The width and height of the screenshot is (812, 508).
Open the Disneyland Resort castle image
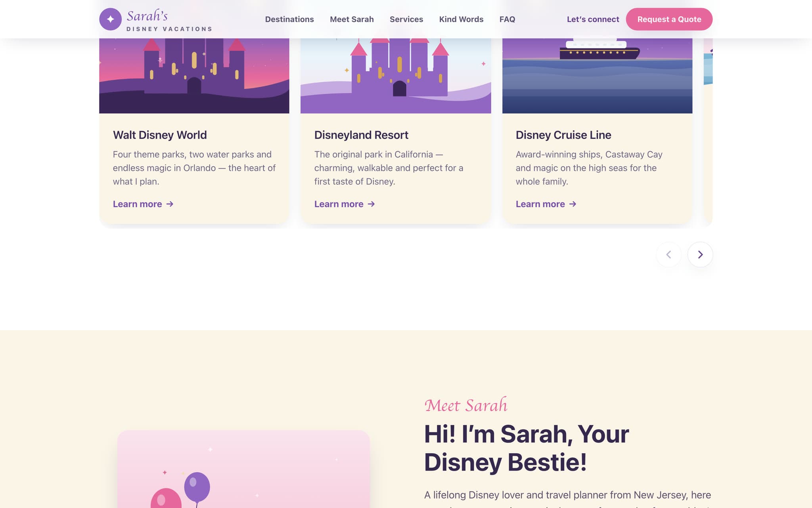(x=396, y=76)
